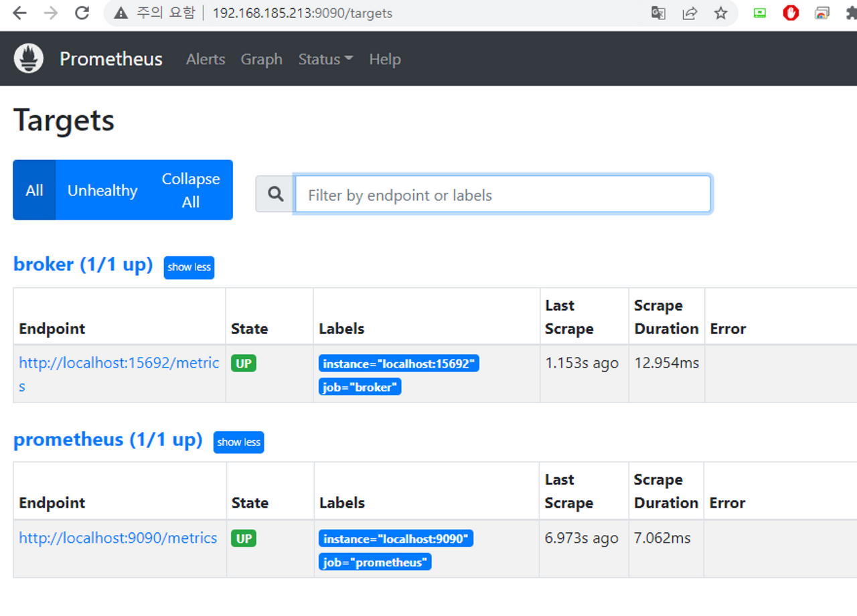The width and height of the screenshot is (857, 616).
Task: Click the browser address bar URL
Action: [x=303, y=13]
